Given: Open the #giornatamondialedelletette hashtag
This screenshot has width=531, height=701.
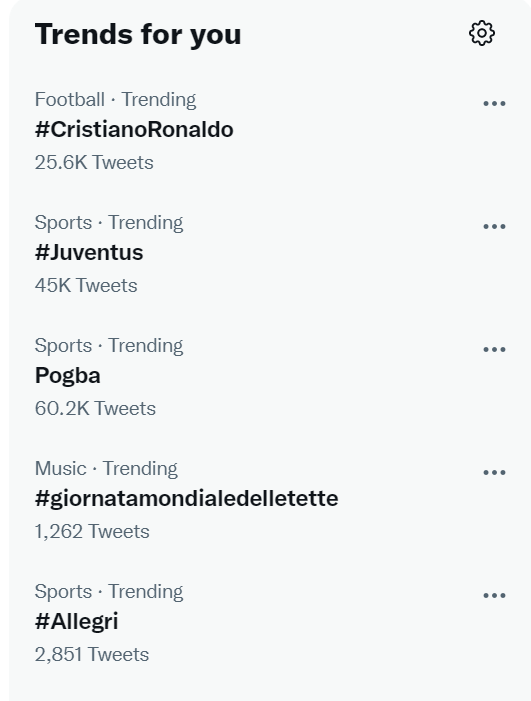Looking at the screenshot, I should pyautogui.click(x=186, y=499).
